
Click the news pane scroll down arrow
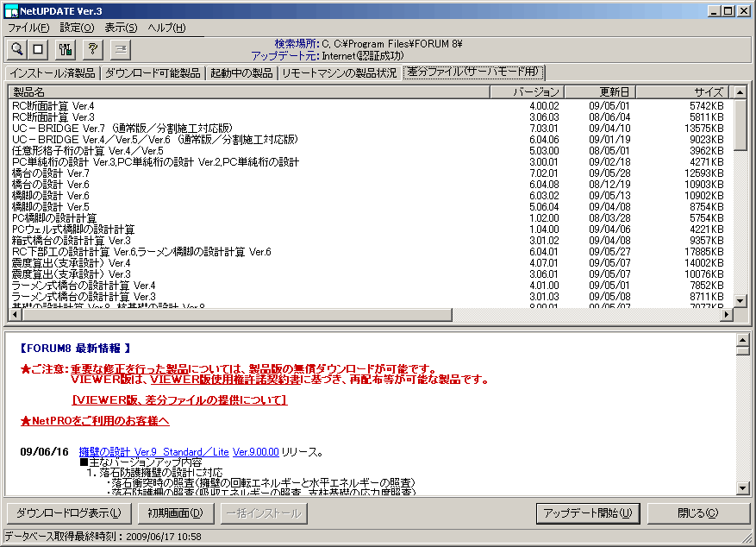point(742,488)
